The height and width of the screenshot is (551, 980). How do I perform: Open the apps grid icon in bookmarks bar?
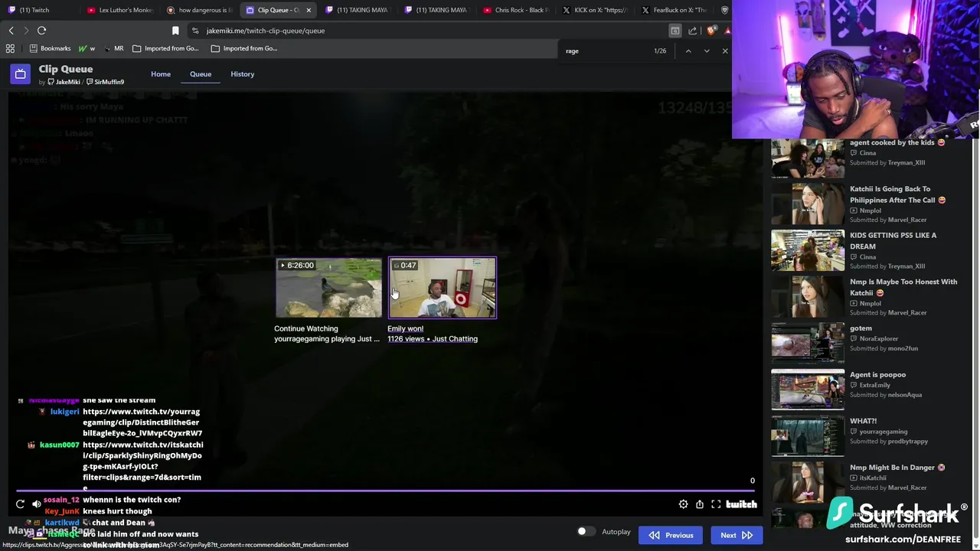pyautogui.click(x=10, y=48)
